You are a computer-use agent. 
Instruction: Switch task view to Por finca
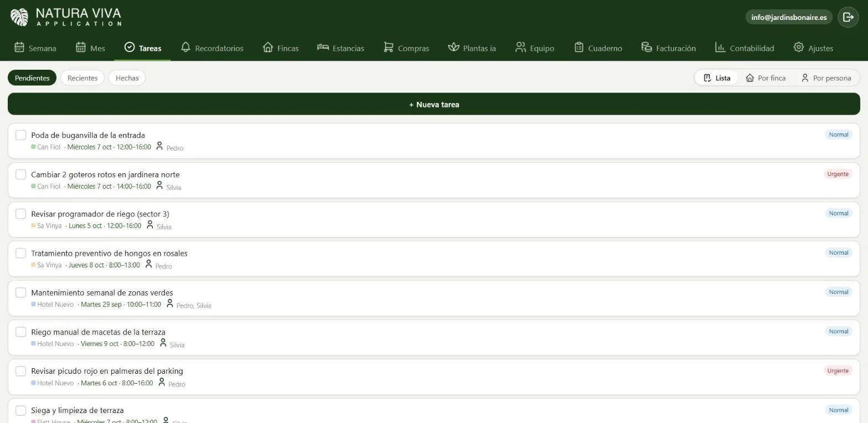pos(766,78)
